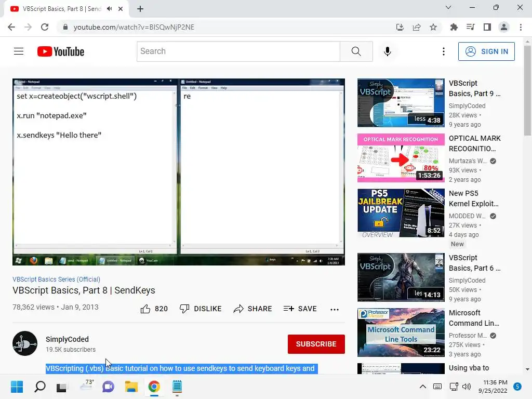
Task: Like the video with thumbs up
Action: click(154, 309)
